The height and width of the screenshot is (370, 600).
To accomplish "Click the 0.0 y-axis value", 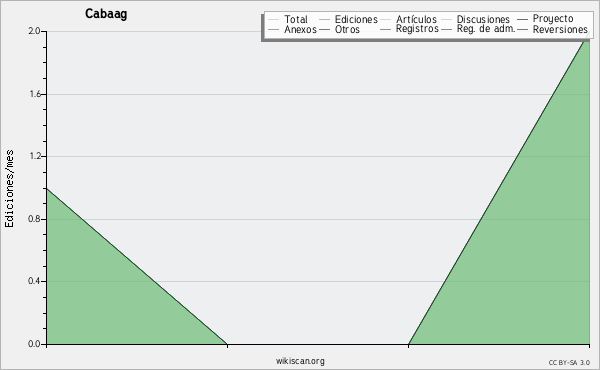I will [34, 344].
